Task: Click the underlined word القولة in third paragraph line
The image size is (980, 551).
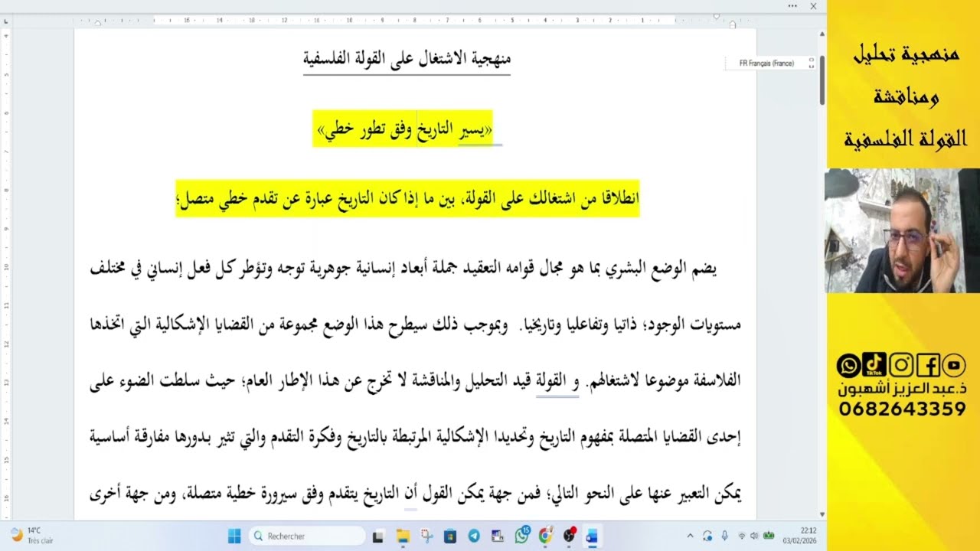Action: pyautogui.click(x=557, y=380)
